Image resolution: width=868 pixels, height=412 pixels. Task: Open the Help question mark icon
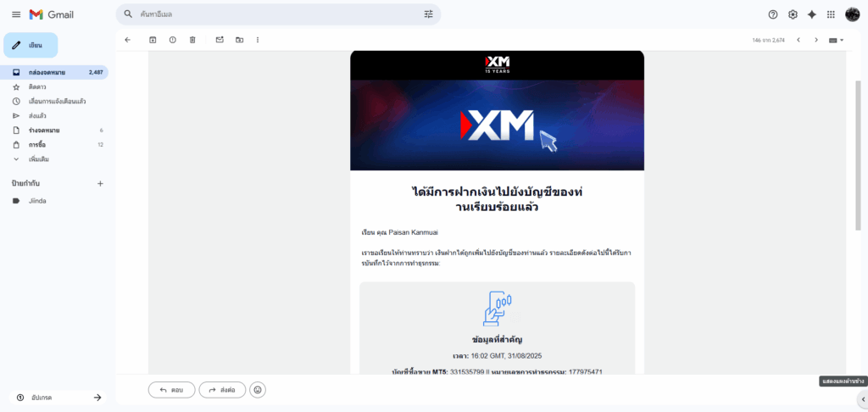pyautogui.click(x=773, y=15)
